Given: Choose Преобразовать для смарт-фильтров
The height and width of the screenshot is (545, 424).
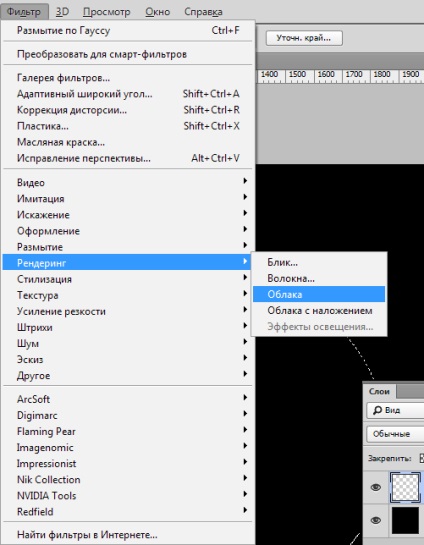Looking at the screenshot, I should 128,54.
